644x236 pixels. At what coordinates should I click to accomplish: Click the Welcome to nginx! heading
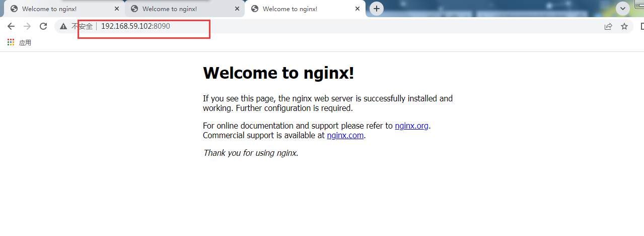pos(278,73)
